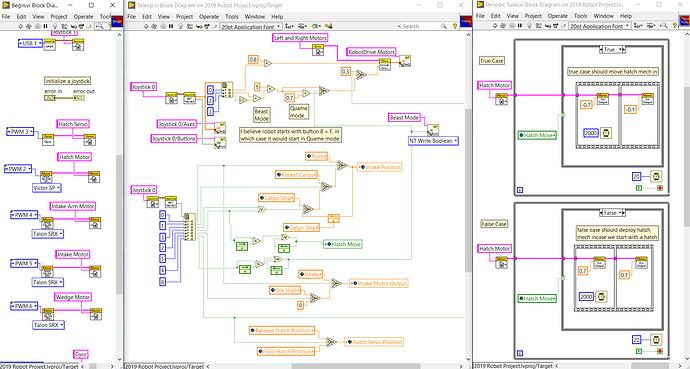Toggle Pause button in Periodic Tasks toolbar
Viewport: 690px width, 369px height.
(x=520, y=26)
